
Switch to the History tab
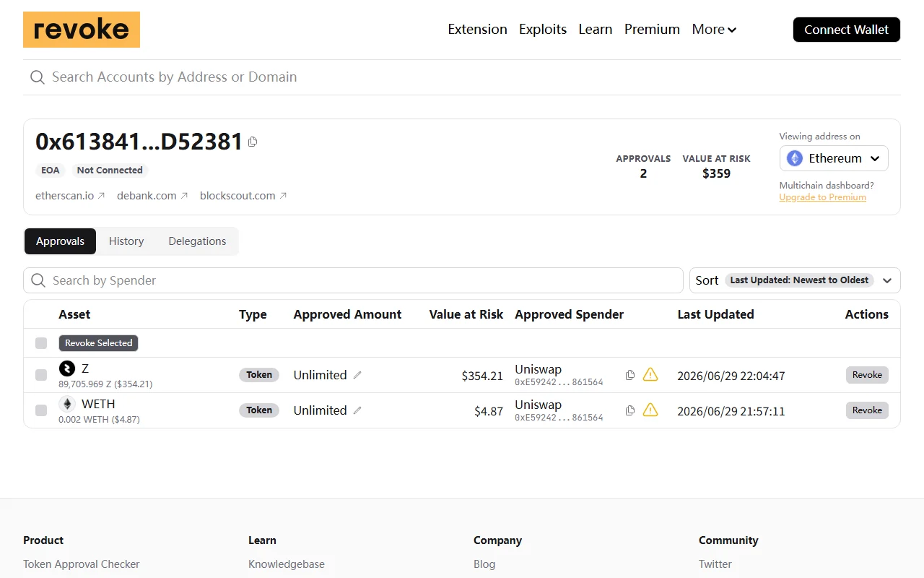126,241
